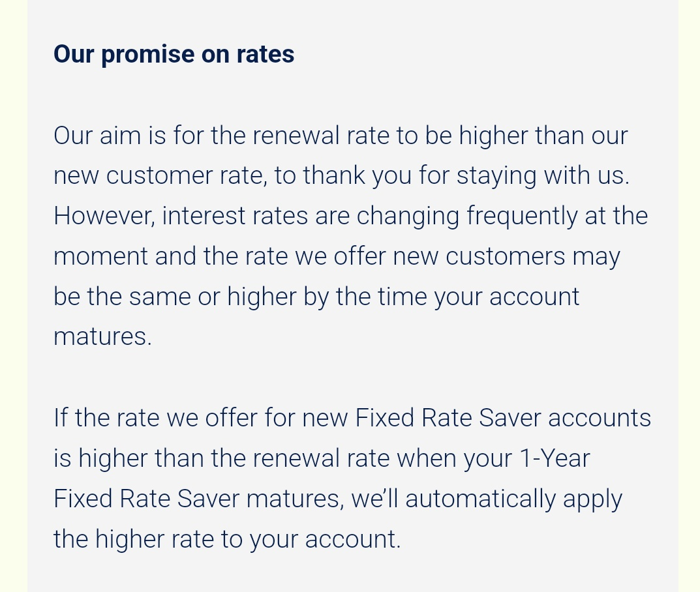Click the word "higher" in the top line
This screenshot has height=592, width=700.
(x=493, y=136)
